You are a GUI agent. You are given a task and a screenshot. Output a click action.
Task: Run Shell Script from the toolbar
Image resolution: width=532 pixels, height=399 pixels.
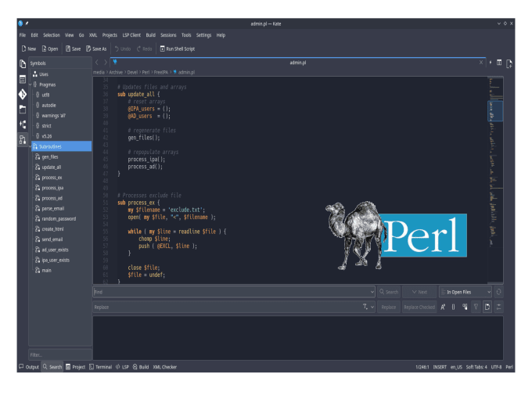click(x=178, y=49)
